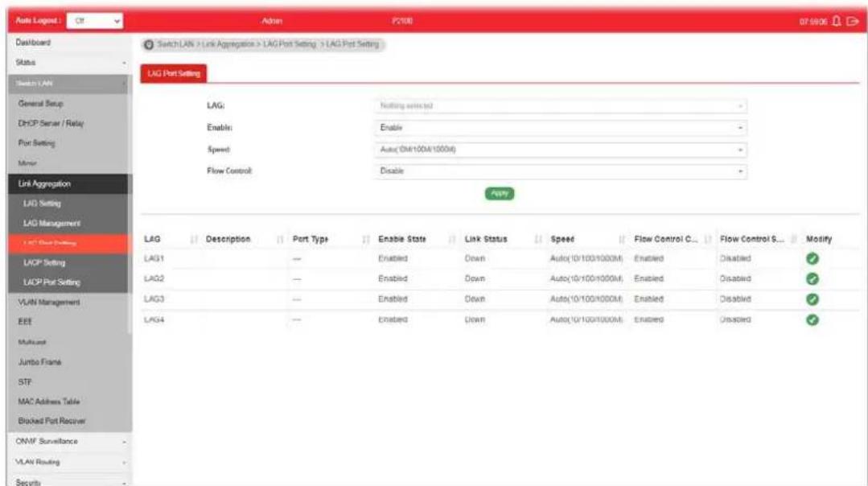Select the LAG Port Setting tab
This screenshot has width=868, height=486.
click(x=173, y=73)
